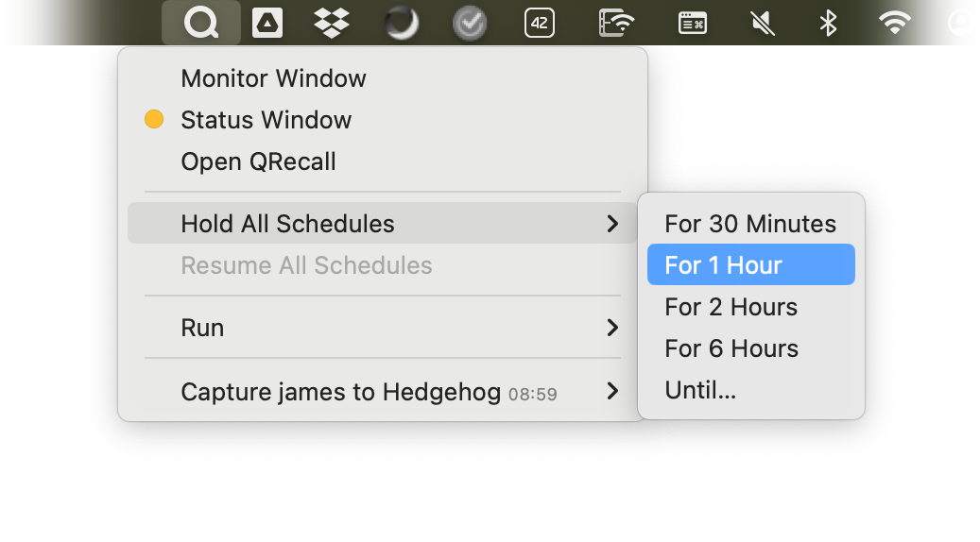The height and width of the screenshot is (542, 980).
Task: Open the Bluetooth menu bar icon
Action: [x=828, y=24]
